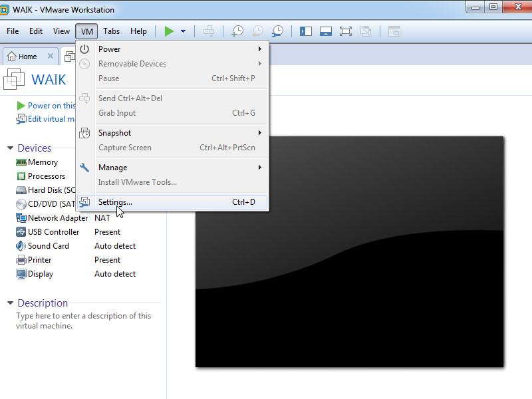Select the Memory device label
This screenshot has height=399, width=532.
pos(43,162)
